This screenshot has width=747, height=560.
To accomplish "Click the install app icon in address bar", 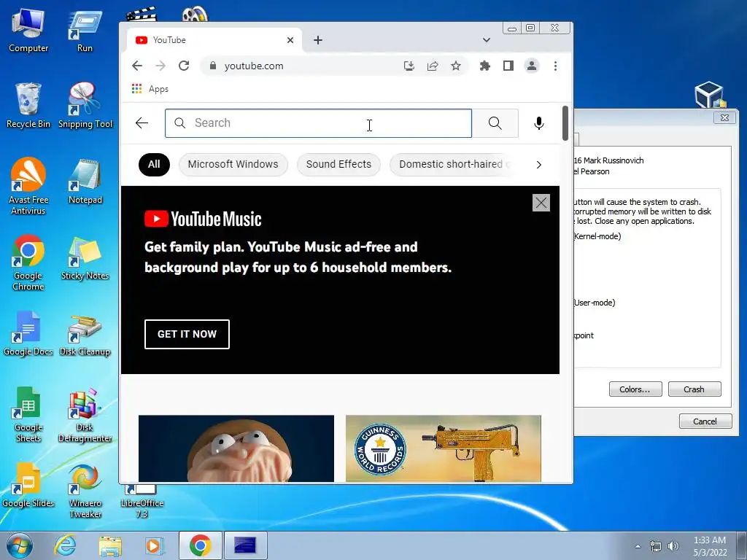I will click(x=409, y=66).
